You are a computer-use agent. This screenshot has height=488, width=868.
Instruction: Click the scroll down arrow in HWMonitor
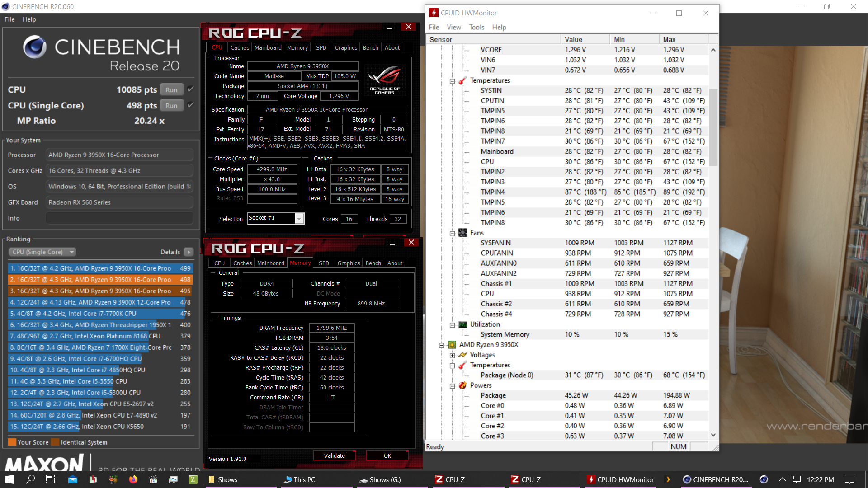click(713, 435)
